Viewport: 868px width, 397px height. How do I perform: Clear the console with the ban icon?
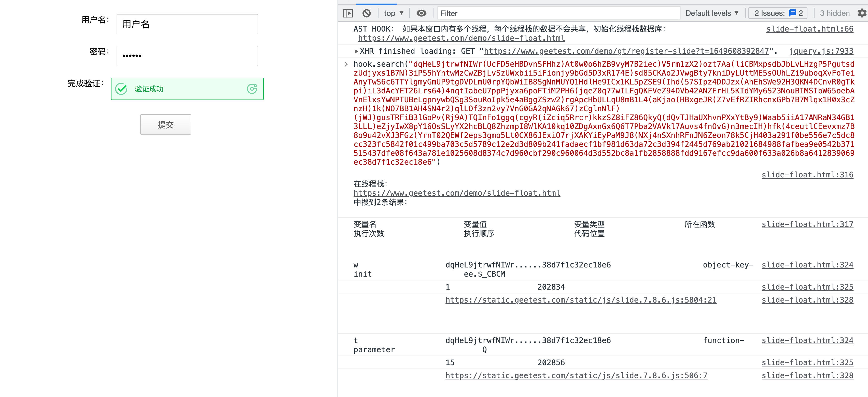(366, 13)
